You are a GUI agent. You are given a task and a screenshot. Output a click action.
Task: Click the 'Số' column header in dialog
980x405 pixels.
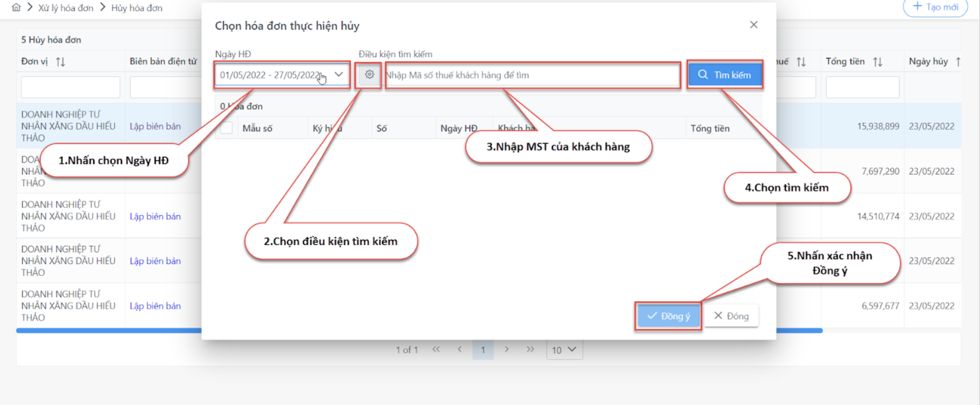coord(382,129)
